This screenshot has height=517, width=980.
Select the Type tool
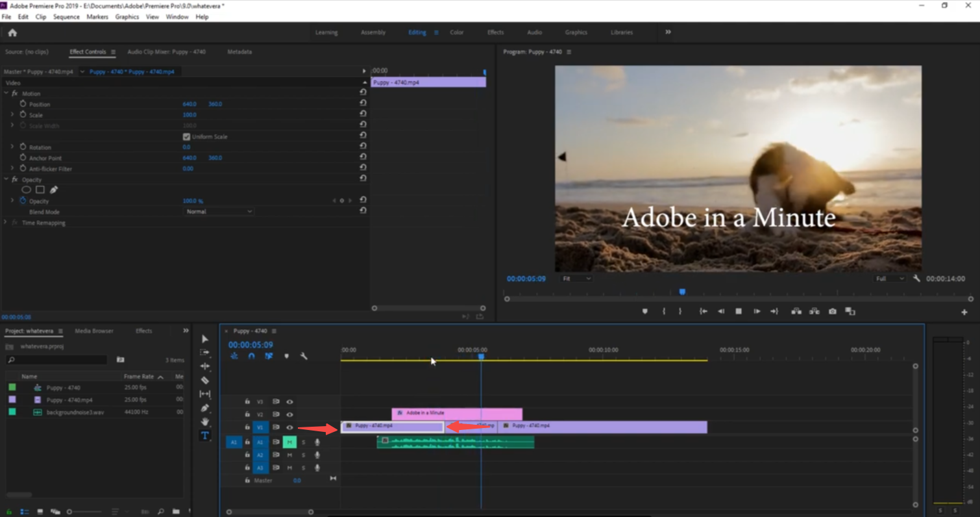204,435
